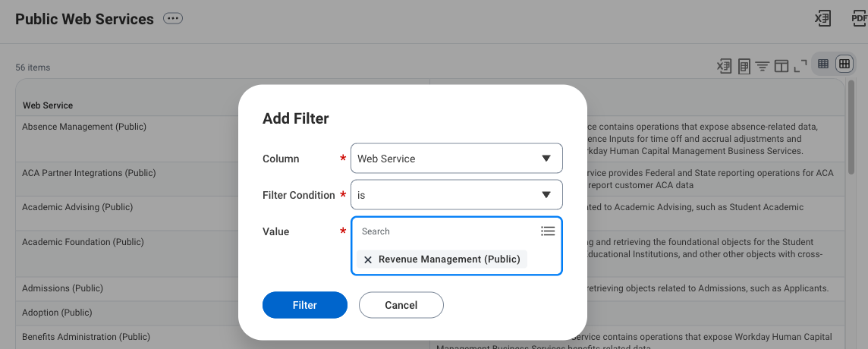Remove Revenue Management (Public) selection
Viewport: 868px width, 349px height.
point(367,259)
